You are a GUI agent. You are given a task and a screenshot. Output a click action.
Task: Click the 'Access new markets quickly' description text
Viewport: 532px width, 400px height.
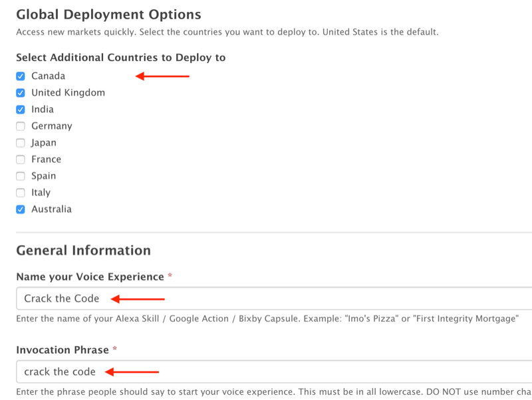click(227, 32)
